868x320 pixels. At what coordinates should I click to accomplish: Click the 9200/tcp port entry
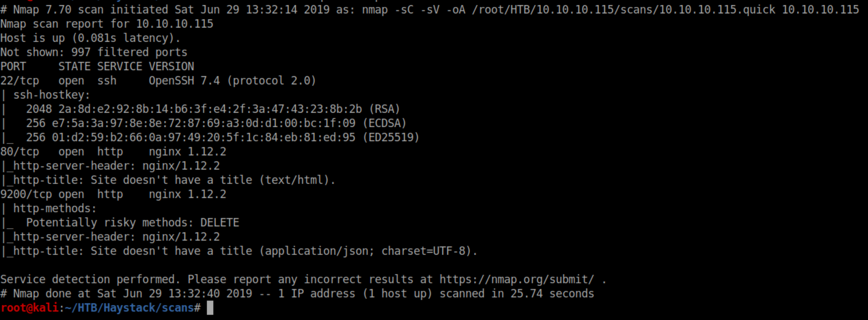(26, 194)
